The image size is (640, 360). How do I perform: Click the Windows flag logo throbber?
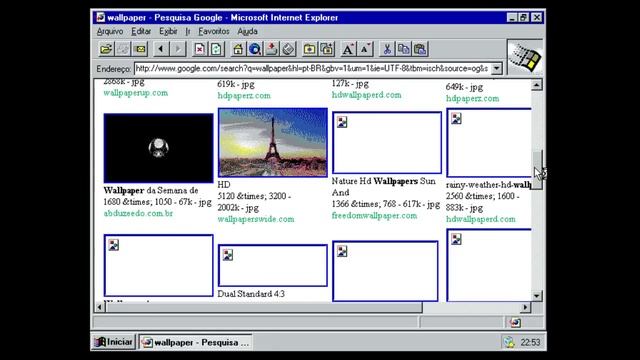point(525,58)
